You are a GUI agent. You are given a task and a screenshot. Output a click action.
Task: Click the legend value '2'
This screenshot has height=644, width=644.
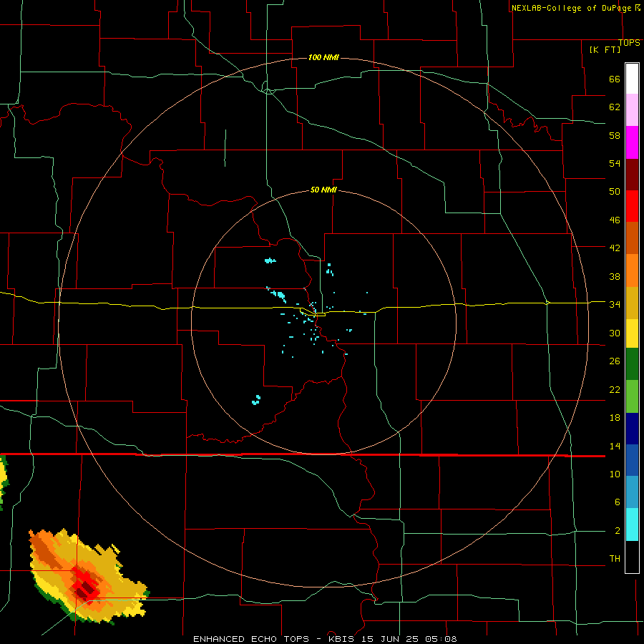point(617,531)
